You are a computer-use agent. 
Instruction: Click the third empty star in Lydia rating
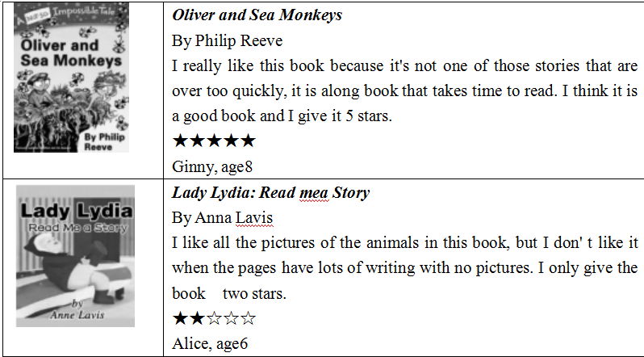[214, 318]
